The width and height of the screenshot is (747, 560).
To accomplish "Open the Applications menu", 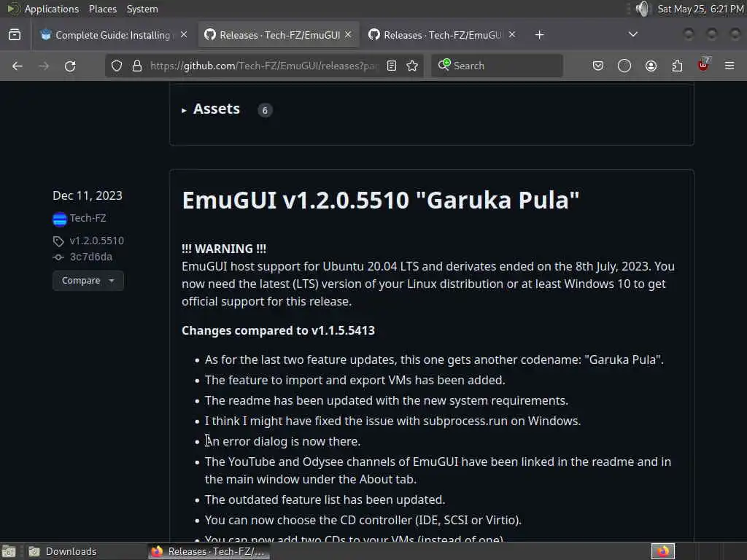I will (52, 9).
